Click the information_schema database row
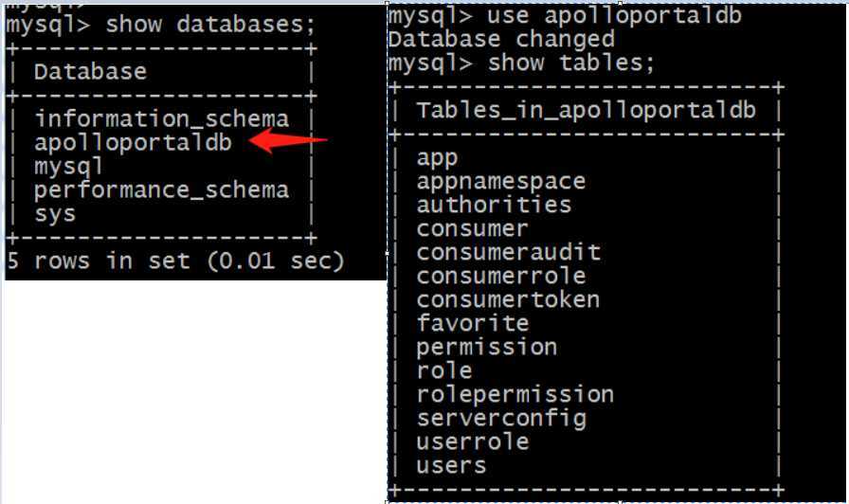 [x=161, y=119]
